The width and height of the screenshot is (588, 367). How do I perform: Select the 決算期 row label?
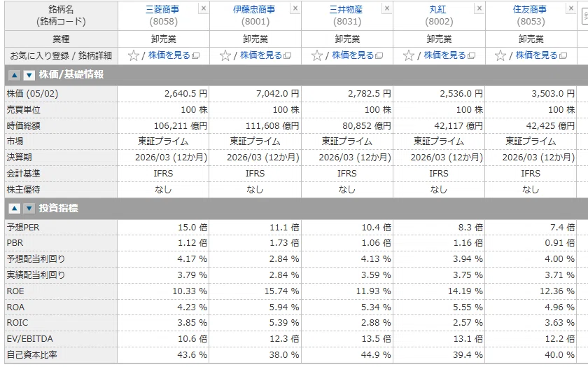click(x=19, y=157)
